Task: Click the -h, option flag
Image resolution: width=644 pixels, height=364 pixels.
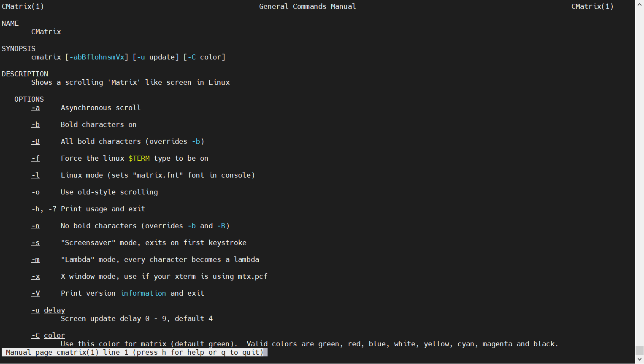Action: (38, 209)
